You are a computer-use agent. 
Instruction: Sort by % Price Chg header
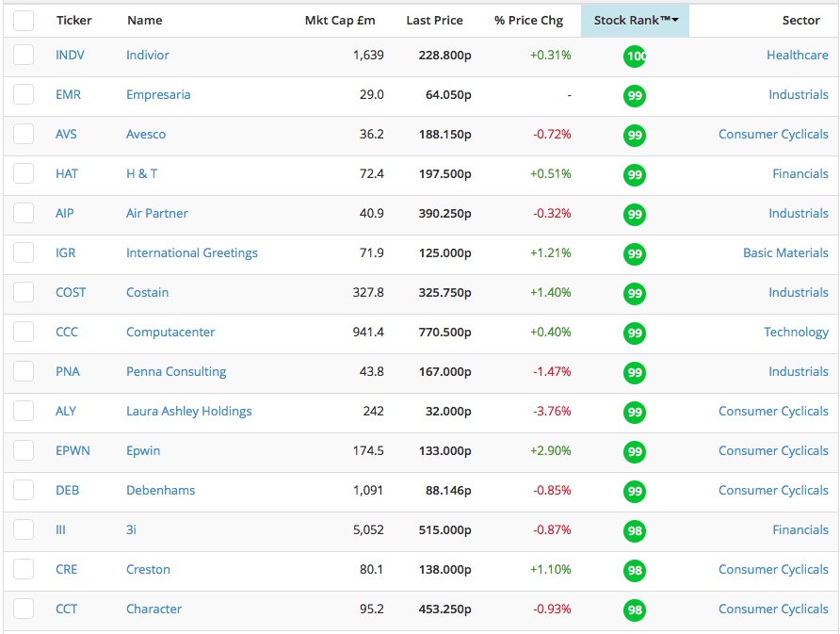coord(528,21)
